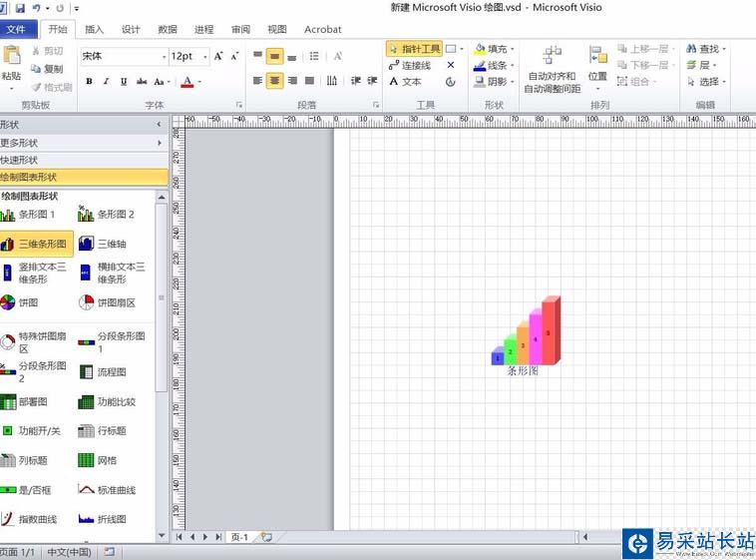756x560 pixels.
Task: Select the 横排文本三维条形 shape
Action: [x=112, y=273]
